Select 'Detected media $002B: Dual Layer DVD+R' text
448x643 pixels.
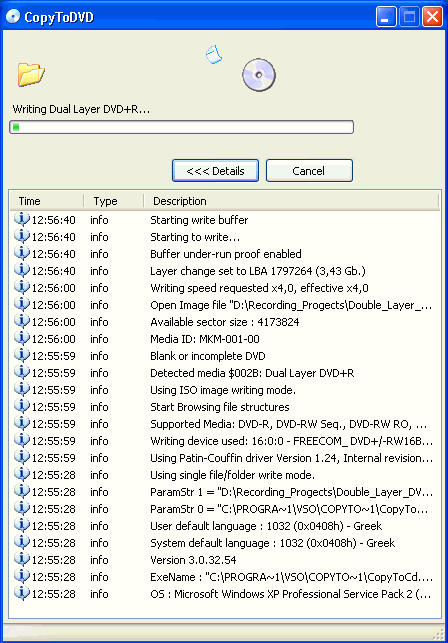pyautogui.click(x=252, y=374)
